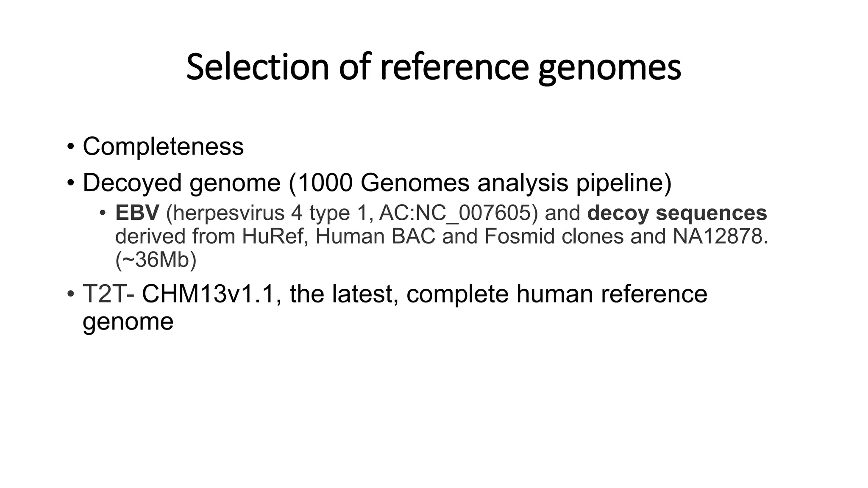Click the bullet dot before "Completeness"

click(x=70, y=147)
